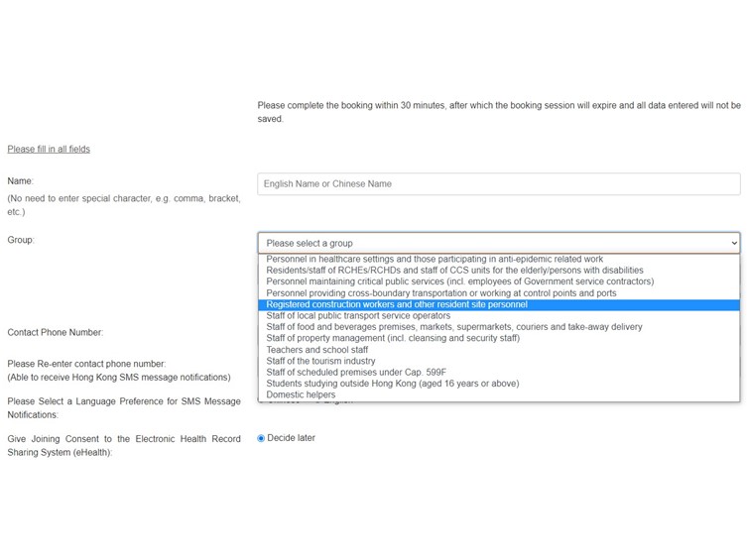Click the Group dropdown chevron arrow
This screenshot has width=747, height=560.
pos(734,243)
